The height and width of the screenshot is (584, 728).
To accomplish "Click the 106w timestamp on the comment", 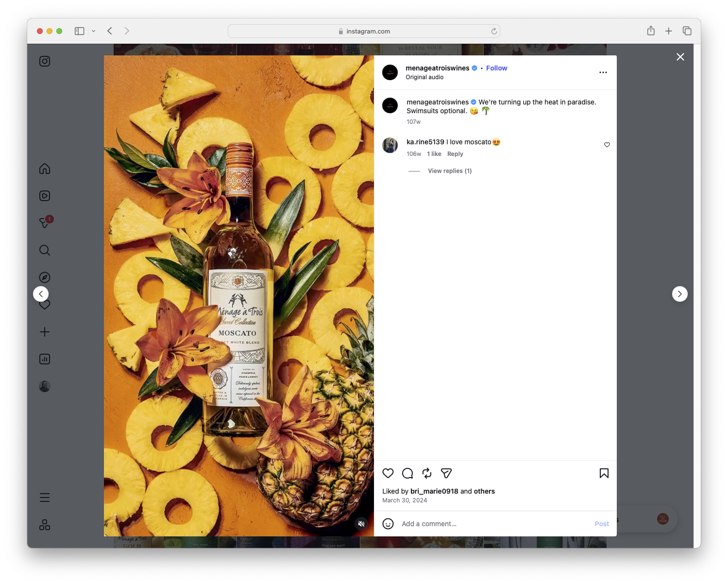I will [x=414, y=154].
